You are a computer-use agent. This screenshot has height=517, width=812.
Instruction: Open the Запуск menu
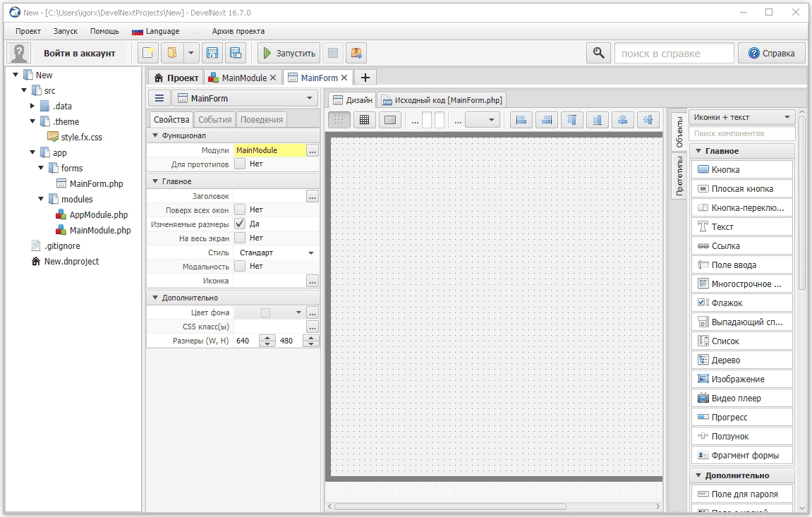click(65, 31)
